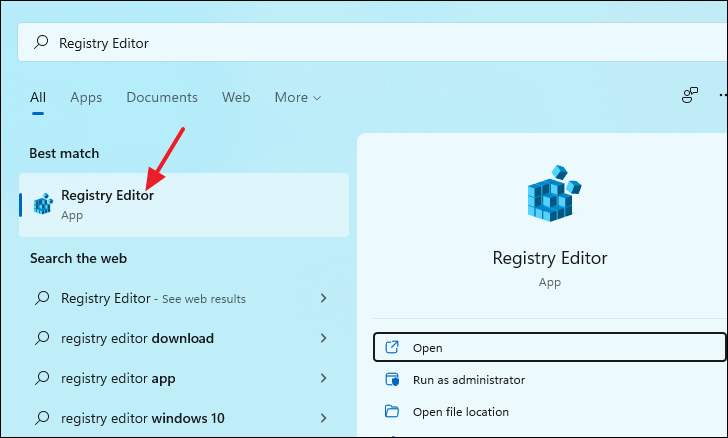
Task: Click the search magnifier icon in search box
Action: coord(41,42)
